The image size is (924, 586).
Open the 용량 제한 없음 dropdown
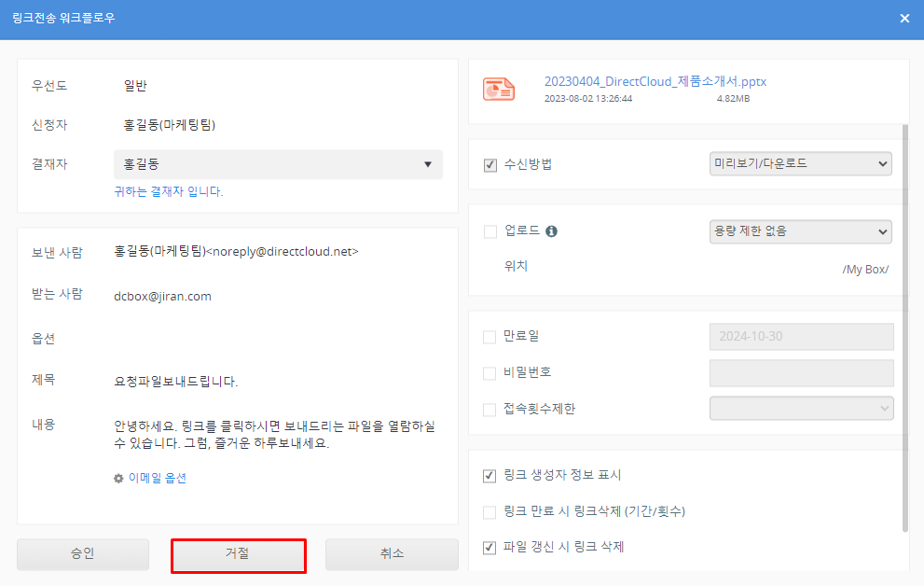(800, 231)
